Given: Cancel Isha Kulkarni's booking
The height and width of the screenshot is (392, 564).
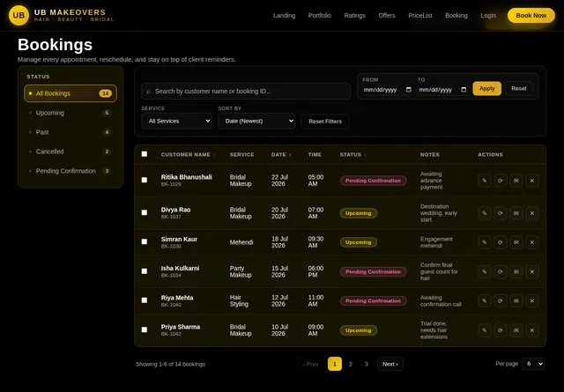Looking at the screenshot, I should [532, 272].
